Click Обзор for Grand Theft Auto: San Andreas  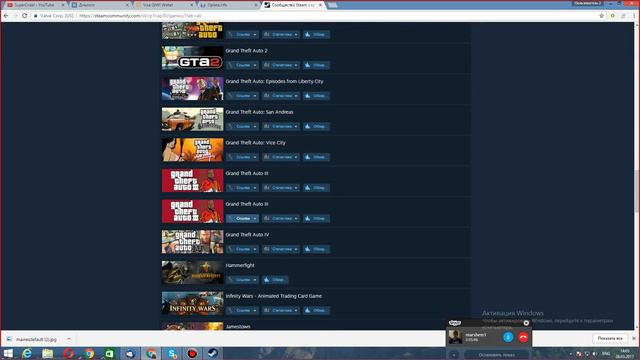[316, 126]
